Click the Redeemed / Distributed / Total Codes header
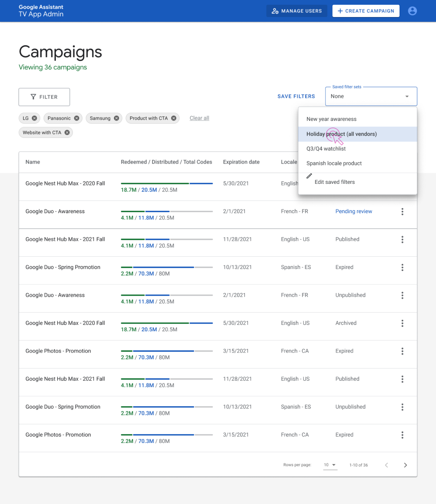 point(166,162)
